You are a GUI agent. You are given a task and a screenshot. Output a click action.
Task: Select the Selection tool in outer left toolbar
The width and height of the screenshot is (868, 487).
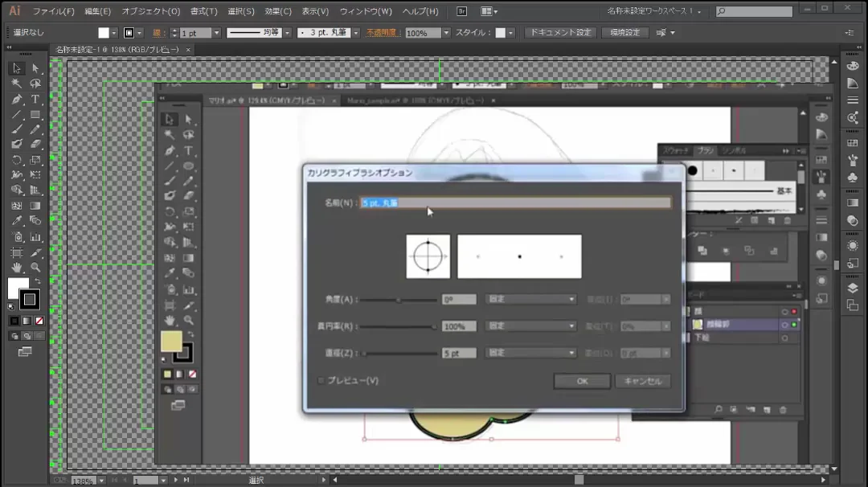tap(17, 68)
